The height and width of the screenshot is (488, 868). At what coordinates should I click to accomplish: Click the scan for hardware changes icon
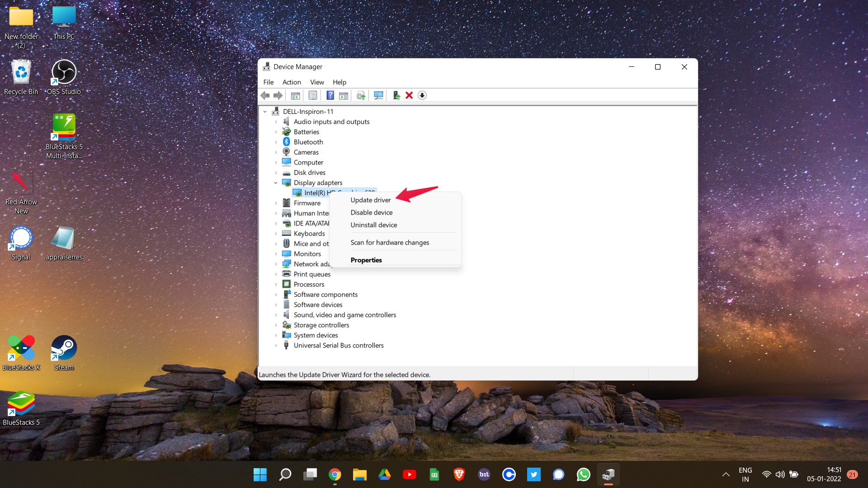tap(378, 95)
